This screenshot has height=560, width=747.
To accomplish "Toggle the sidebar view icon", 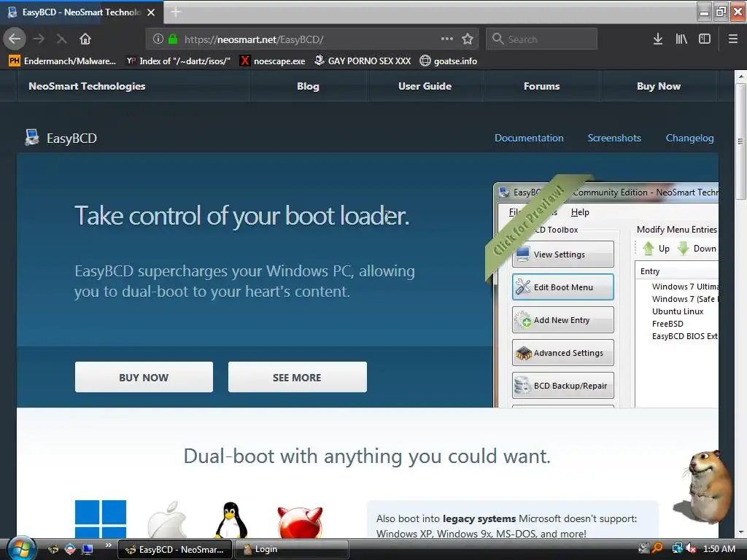I will tap(705, 39).
